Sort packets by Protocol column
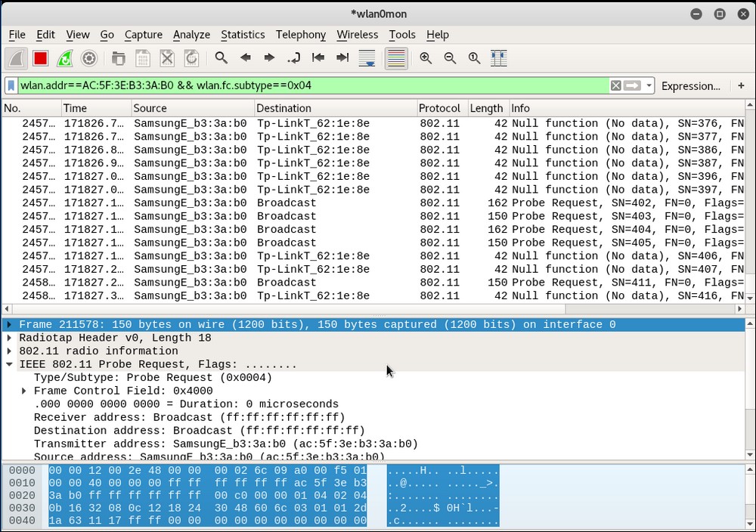Screen dimensions: 756x532 (442, 108)
